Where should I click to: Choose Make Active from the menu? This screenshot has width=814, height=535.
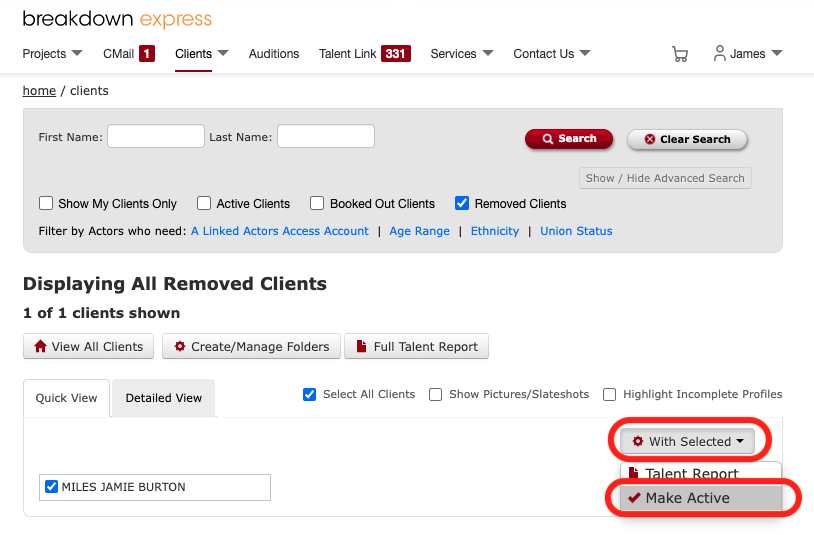701,498
